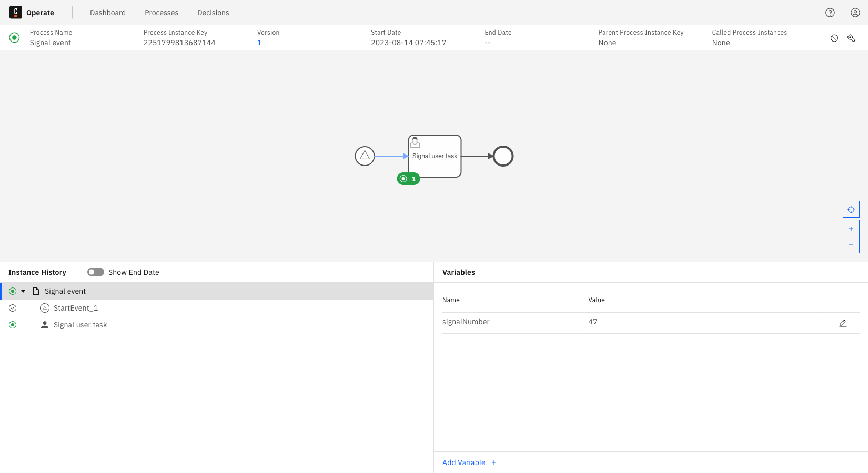Click the version 1 link
Screen dimensions: 868x473
[x=259, y=43]
